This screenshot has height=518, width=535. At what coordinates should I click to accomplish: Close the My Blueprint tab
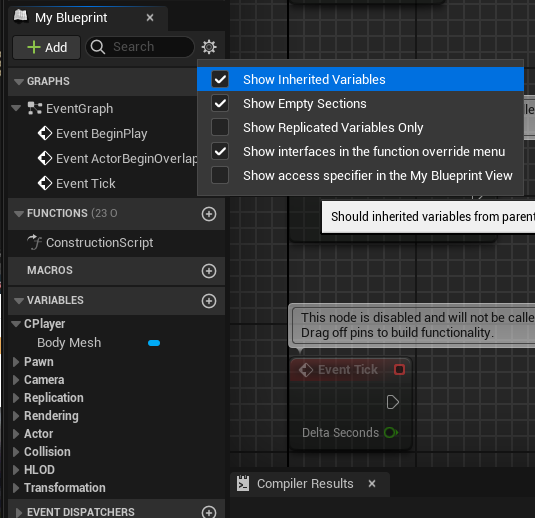(x=150, y=17)
